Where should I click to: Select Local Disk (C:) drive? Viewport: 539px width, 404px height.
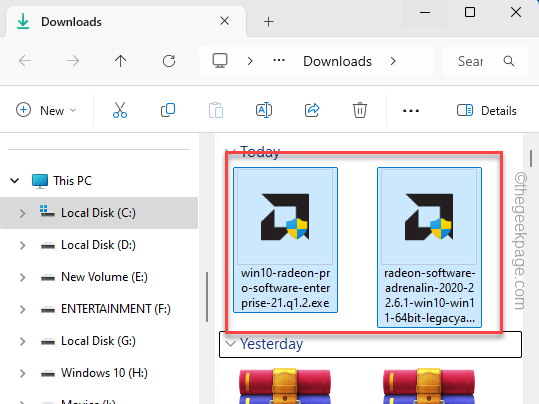pos(98,213)
